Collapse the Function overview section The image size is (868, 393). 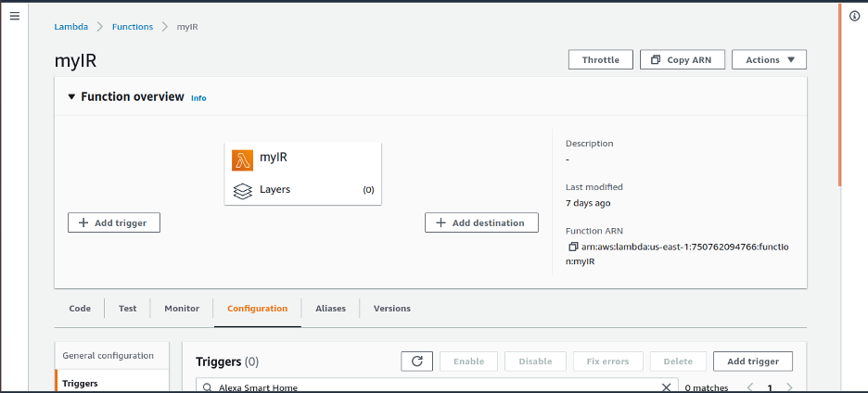click(71, 96)
